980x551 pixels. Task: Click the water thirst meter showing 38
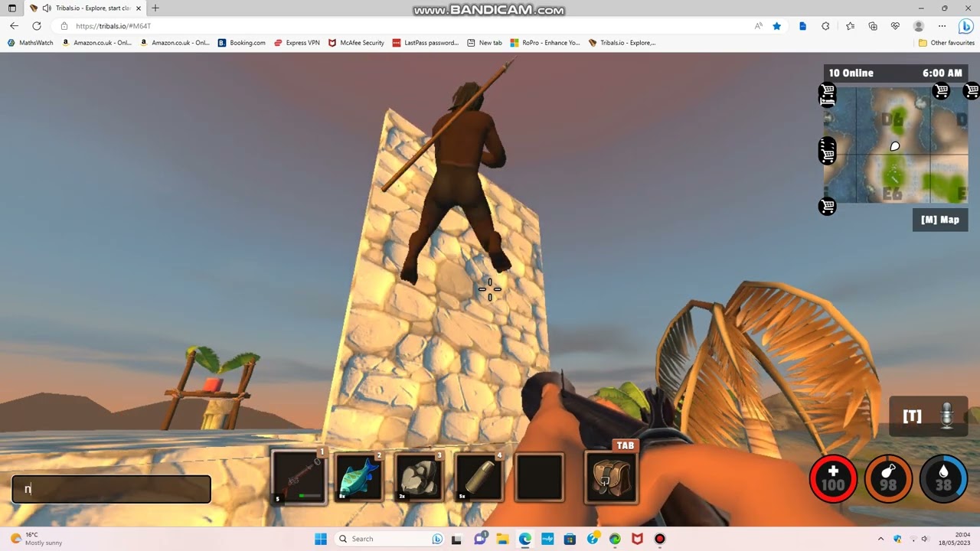(x=943, y=479)
